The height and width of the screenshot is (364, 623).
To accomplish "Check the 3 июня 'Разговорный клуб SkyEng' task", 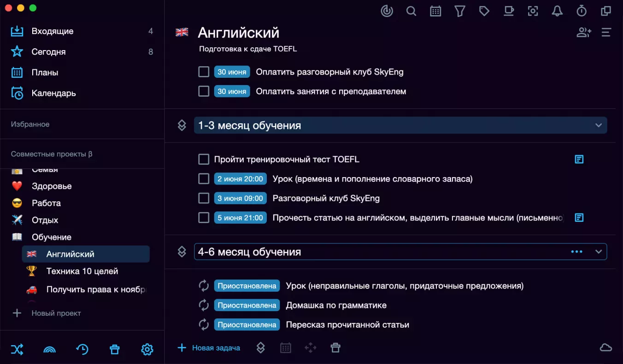I will (x=204, y=198).
